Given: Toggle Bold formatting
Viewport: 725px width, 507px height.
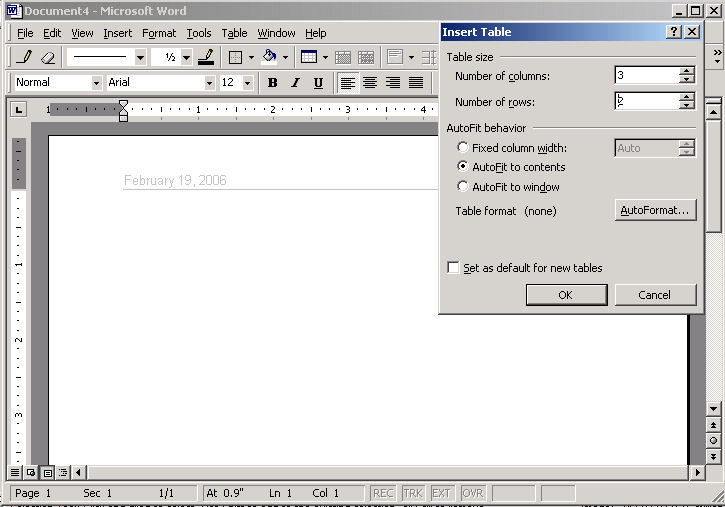Looking at the screenshot, I should [x=272, y=83].
